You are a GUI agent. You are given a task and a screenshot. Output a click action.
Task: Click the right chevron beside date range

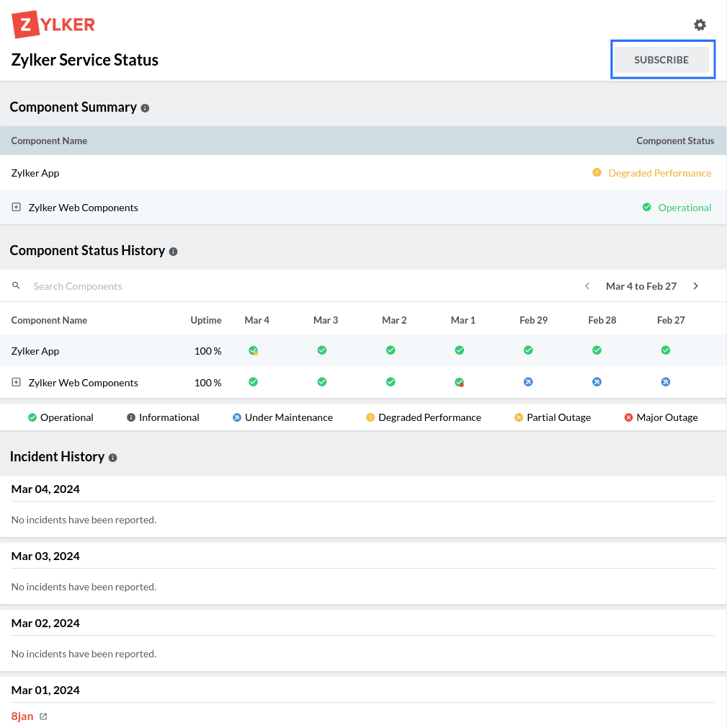click(x=695, y=286)
